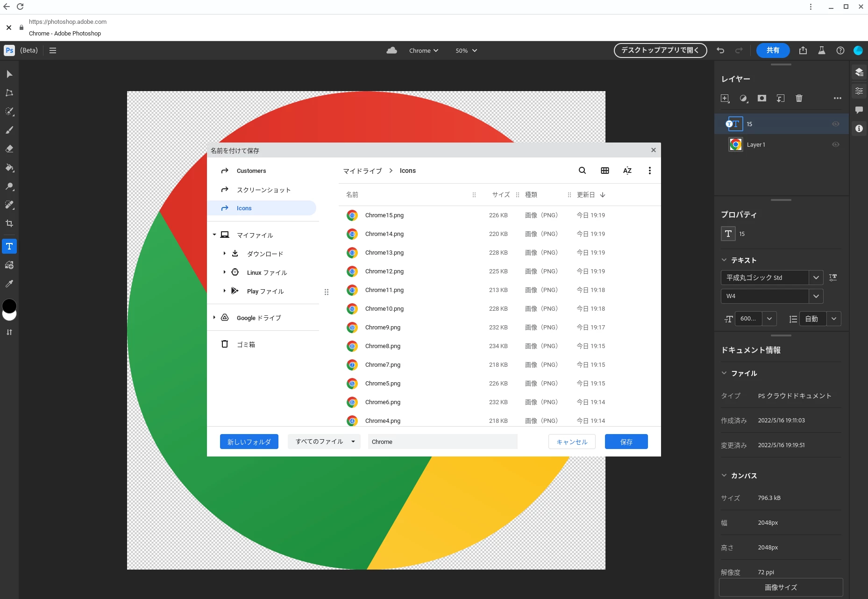Open the Layers panel more options menu
The height and width of the screenshot is (599, 868).
(837, 98)
